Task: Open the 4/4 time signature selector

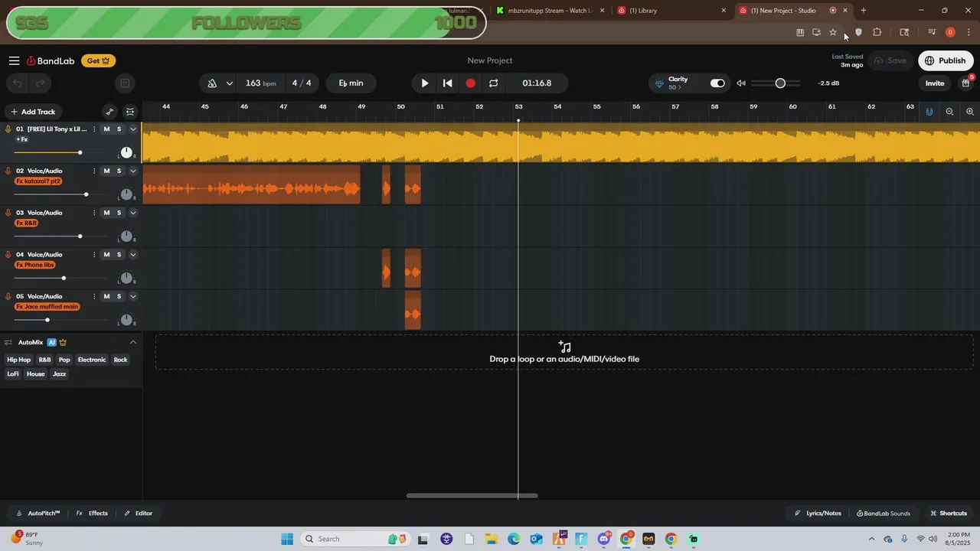Action: (302, 83)
